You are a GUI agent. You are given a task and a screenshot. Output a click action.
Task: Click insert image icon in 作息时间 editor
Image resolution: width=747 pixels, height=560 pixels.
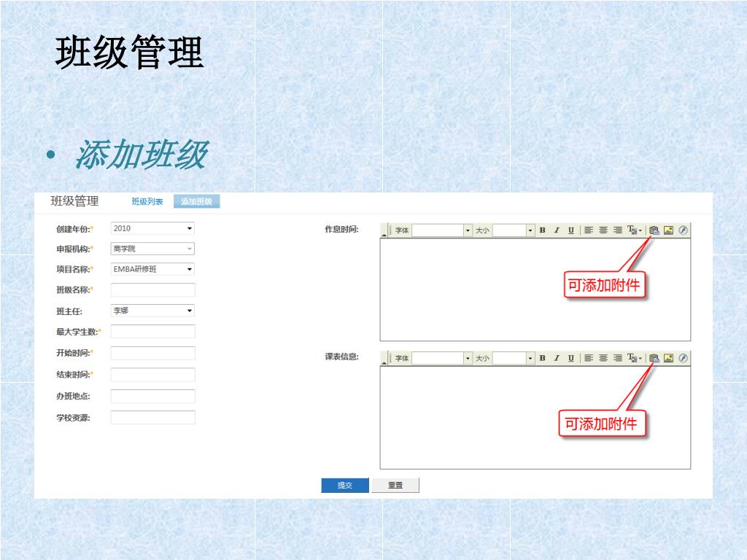668,230
